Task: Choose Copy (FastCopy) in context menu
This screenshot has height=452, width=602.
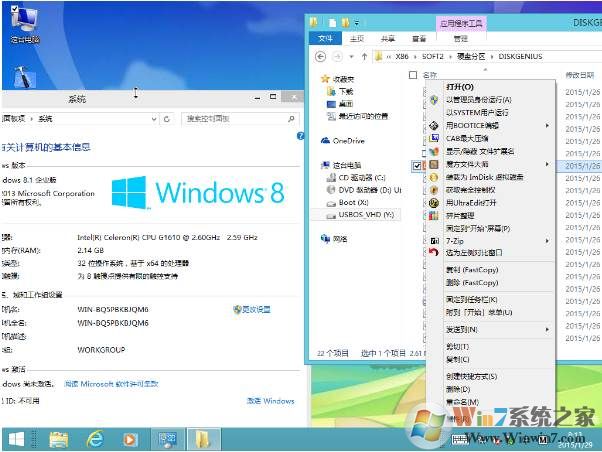Action: click(x=472, y=270)
